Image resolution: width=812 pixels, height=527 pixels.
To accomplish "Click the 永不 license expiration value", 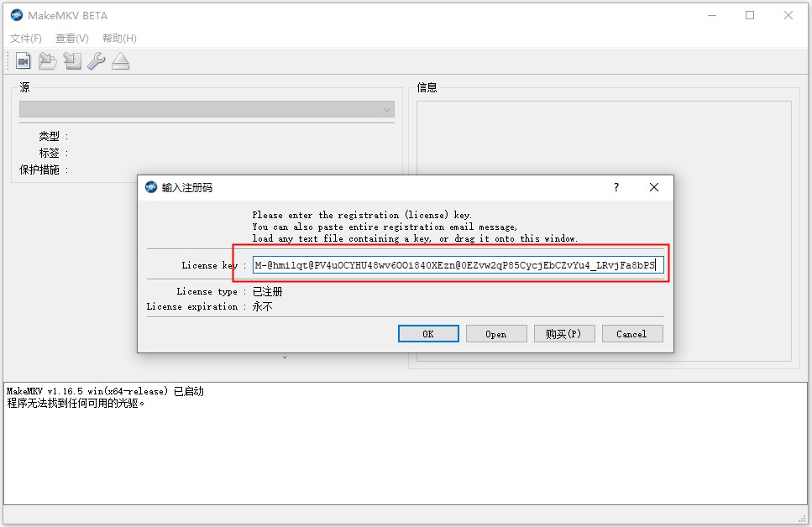I will click(263, 306).
